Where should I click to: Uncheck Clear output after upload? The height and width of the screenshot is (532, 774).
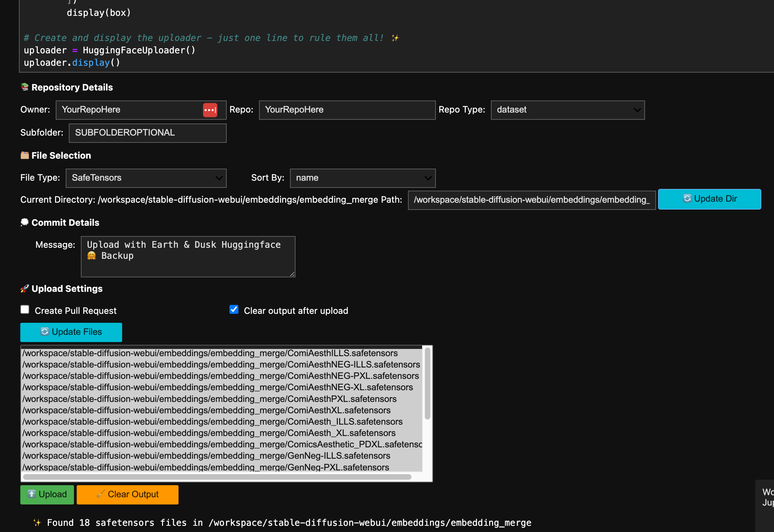234,310
